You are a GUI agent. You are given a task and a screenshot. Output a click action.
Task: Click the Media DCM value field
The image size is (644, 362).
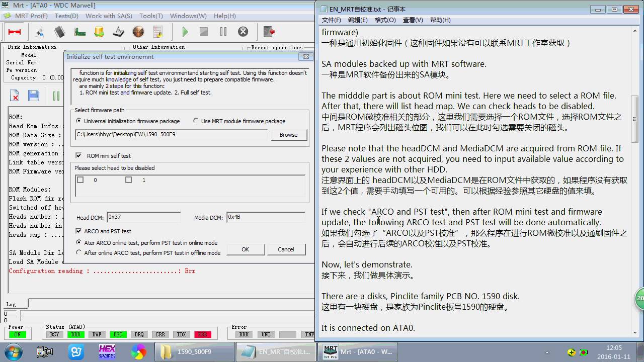tap(266, 217)
